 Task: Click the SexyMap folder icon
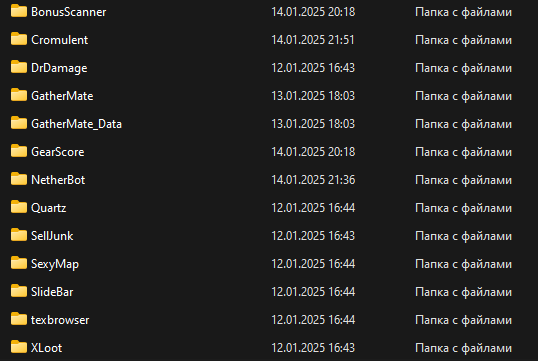tap(19, 263)
